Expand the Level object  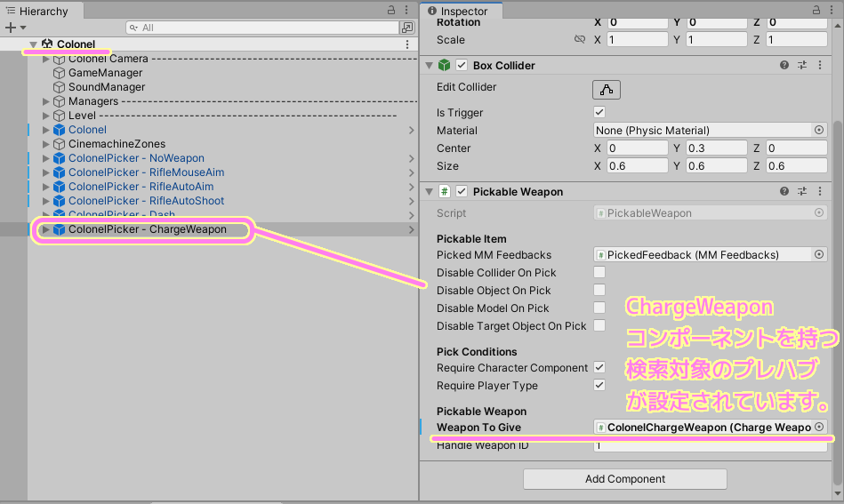tap(45, 115)
